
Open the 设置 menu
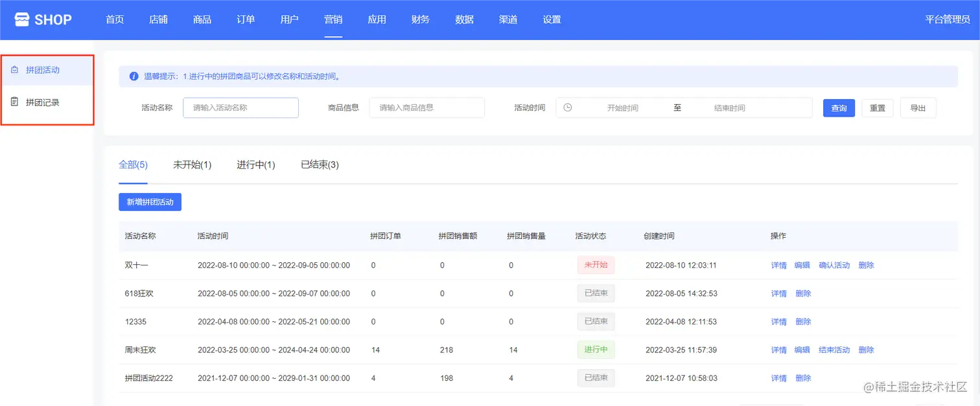point(552,19)
